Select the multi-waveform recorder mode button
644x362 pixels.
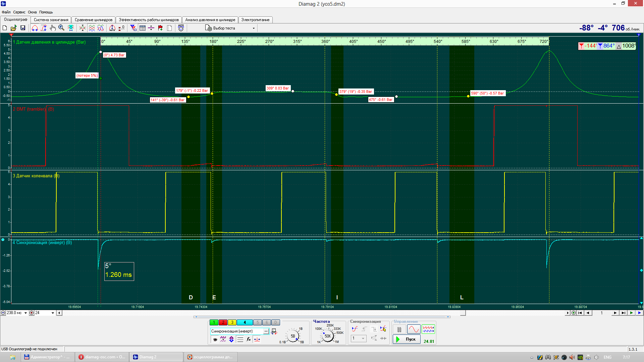428,329
